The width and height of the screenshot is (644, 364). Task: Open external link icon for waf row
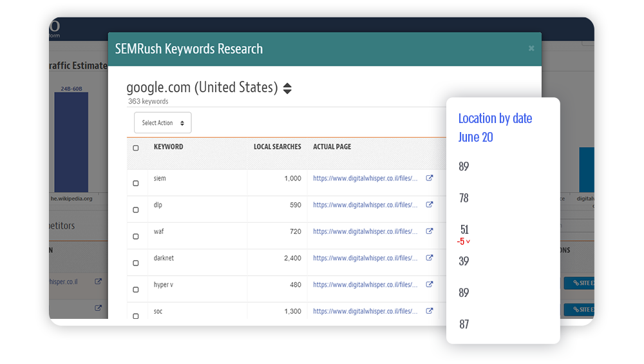pyautogui.click(x=429, y=231)
